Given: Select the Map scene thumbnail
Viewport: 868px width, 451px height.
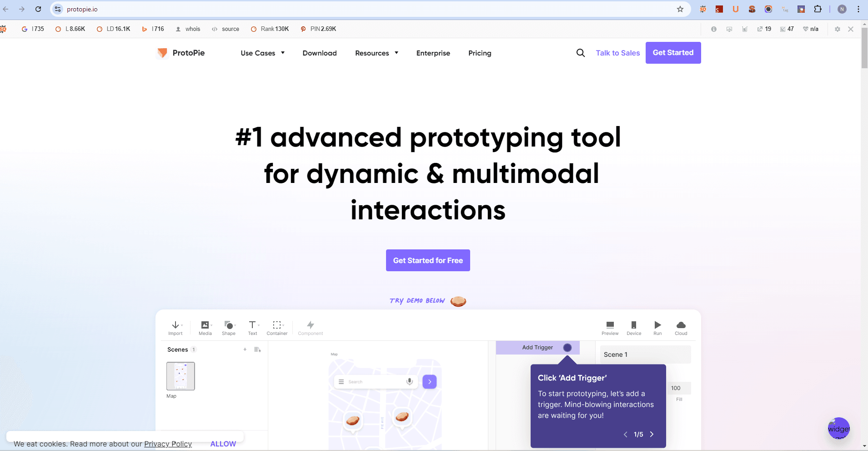Looking at the screenshot, I should pos(181,376).
